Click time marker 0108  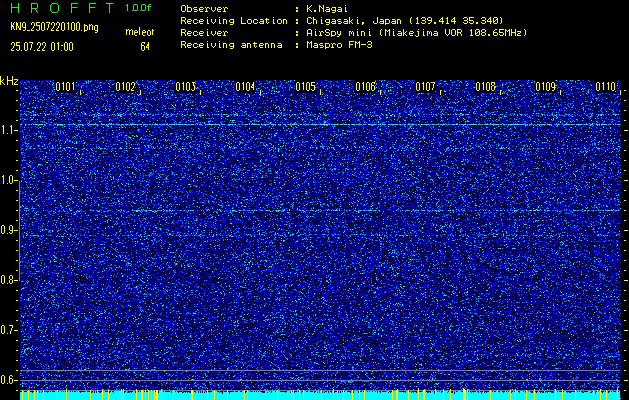tap(485, 87)
